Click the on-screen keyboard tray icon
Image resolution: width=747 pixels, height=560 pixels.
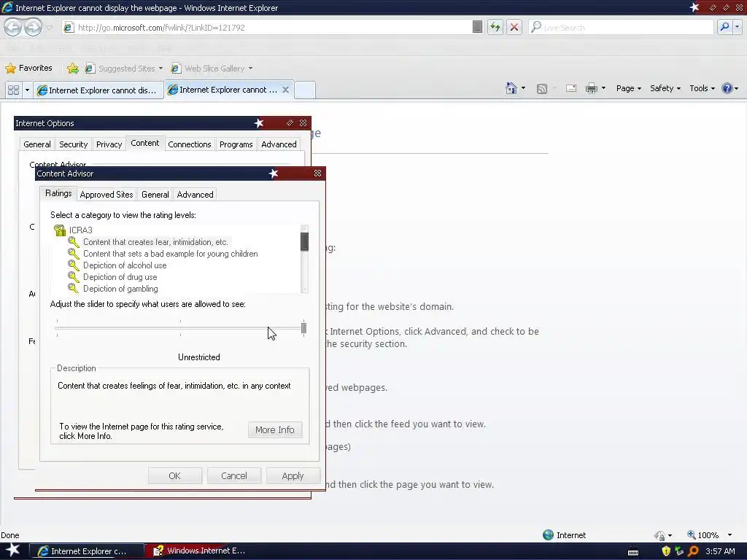tap(633, 552)
